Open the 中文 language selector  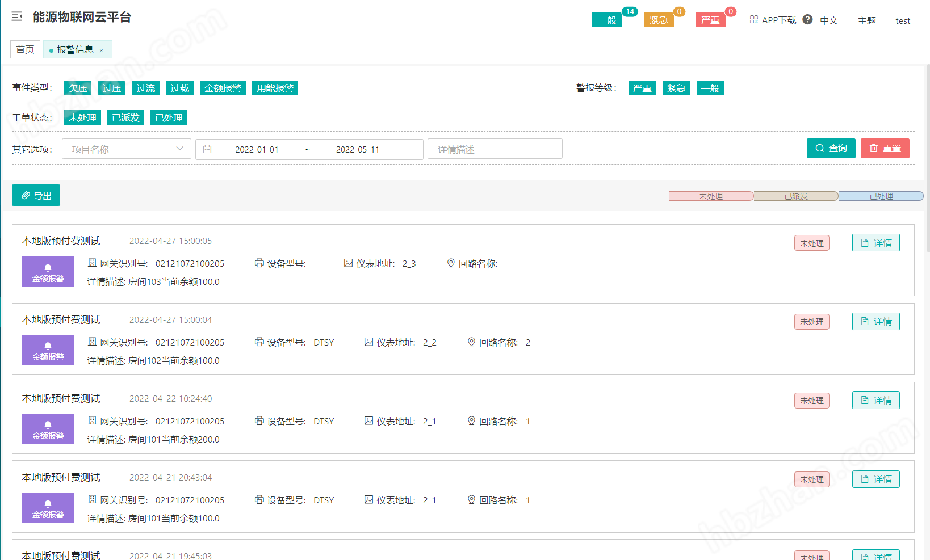[829, 20]
